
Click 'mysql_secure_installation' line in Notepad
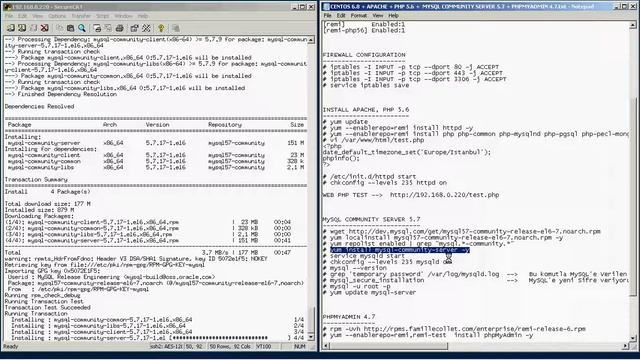point(377,280)
